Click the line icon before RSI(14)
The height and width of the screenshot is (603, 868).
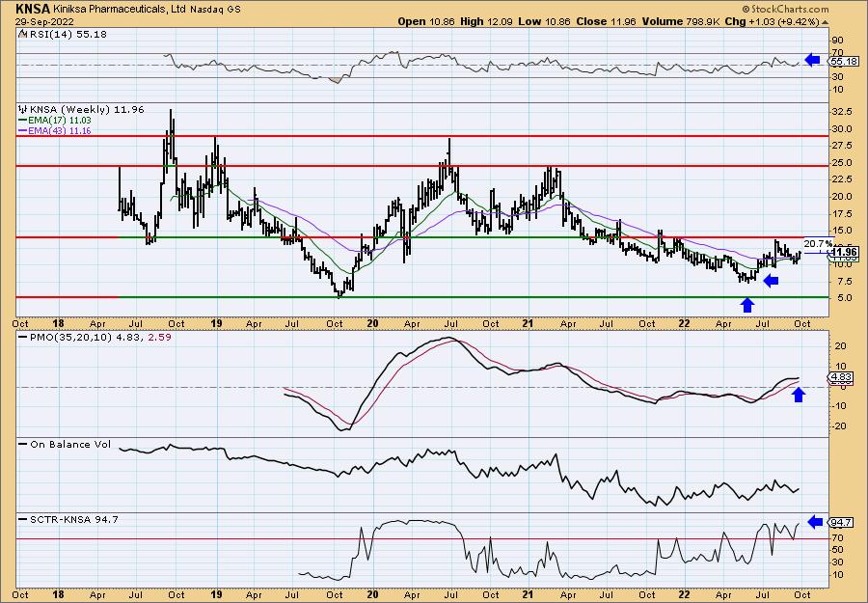pos(23,35)
